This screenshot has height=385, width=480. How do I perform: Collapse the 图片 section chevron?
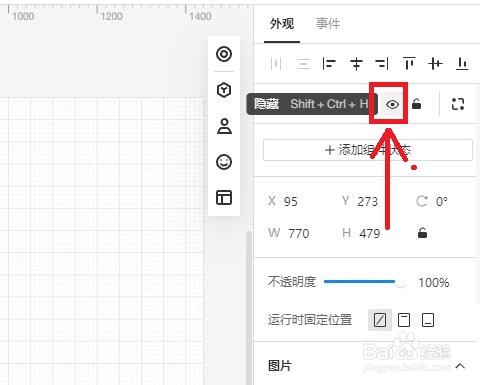pos(460,366)
